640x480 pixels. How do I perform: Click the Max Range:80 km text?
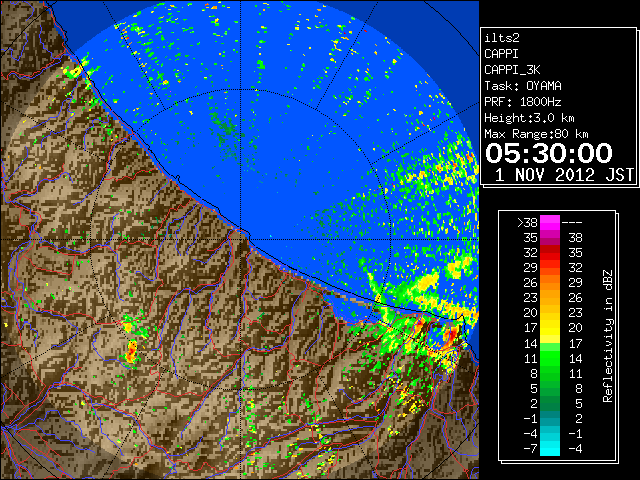coord(536,134)
